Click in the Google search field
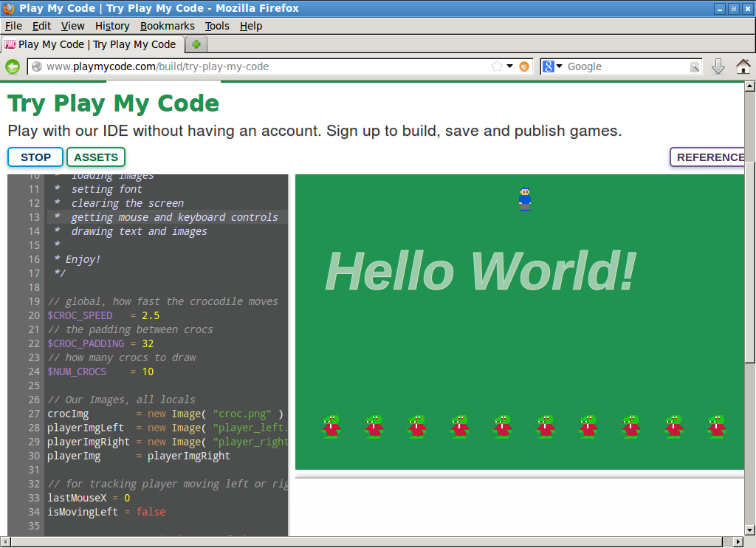 point(627,66)
